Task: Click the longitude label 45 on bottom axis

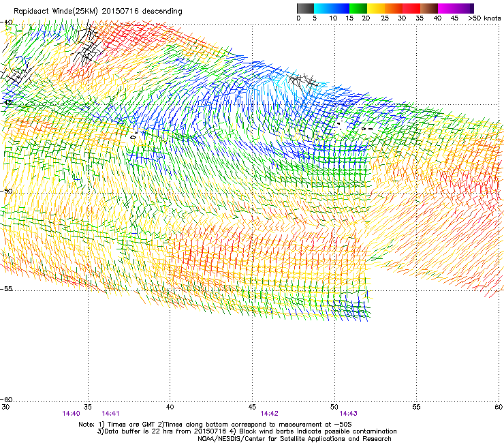Action: point(252,407)
